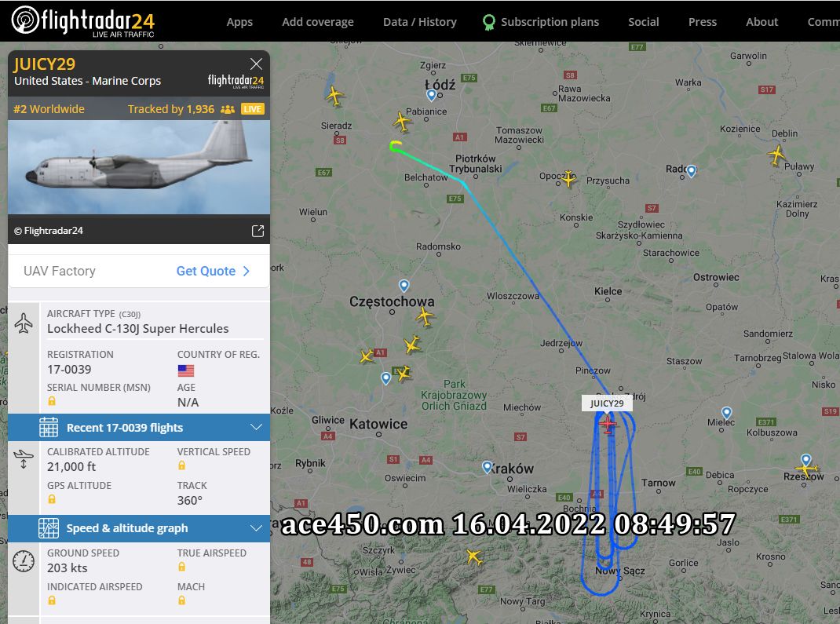
Task: Click blue airport pin near Kraków
Action: (487, 467)
